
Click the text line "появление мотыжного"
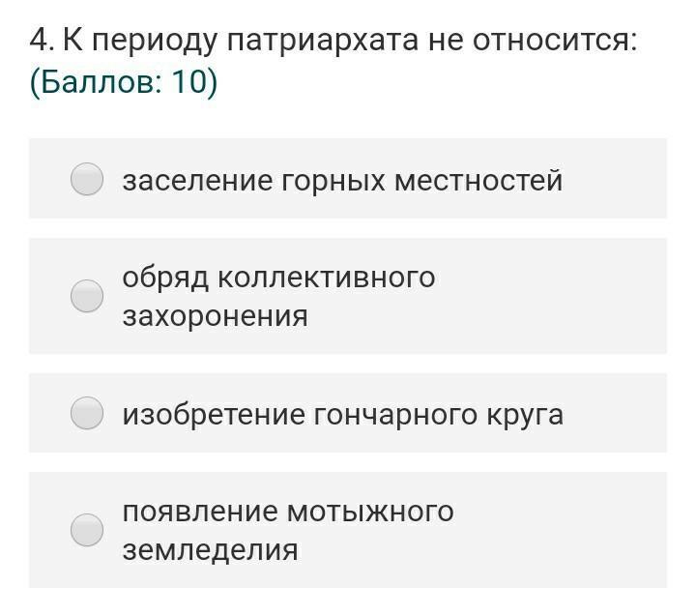pyautogui.click(x=288, y=511)
